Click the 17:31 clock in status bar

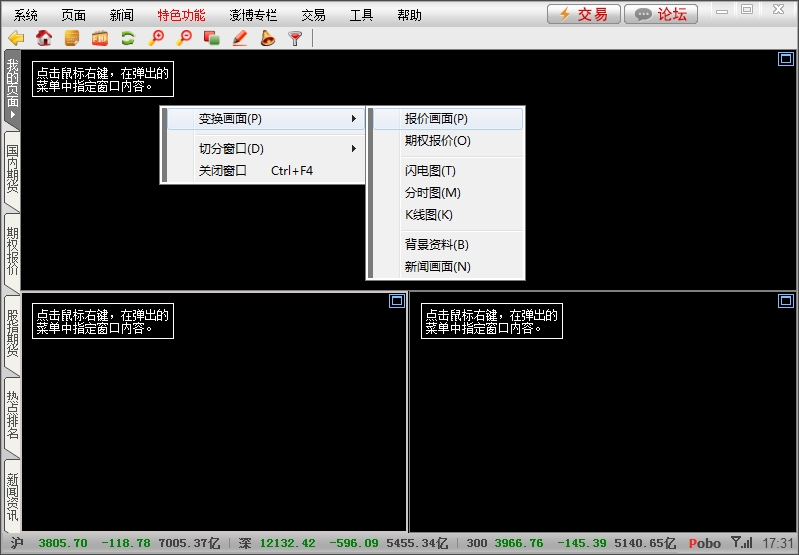[778, 543]
